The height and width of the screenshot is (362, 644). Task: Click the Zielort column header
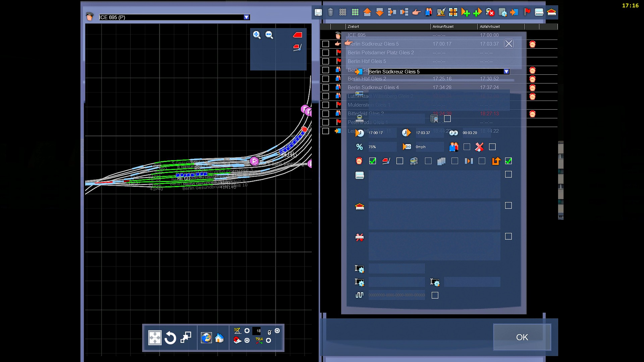353,26
